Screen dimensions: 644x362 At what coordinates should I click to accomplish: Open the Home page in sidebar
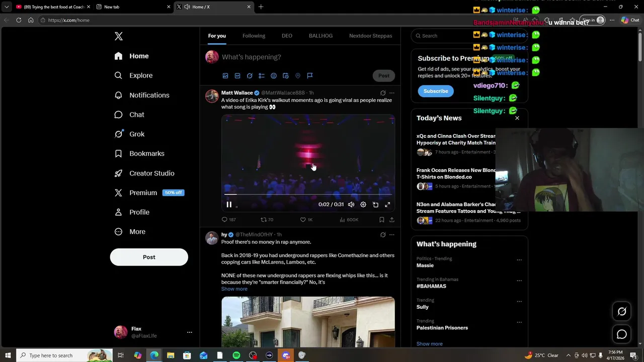click(132, 56)
